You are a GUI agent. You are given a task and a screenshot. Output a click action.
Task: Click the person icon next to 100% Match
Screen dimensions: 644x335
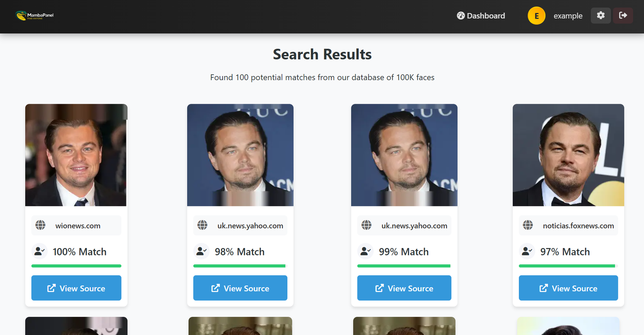click(39, 251)
